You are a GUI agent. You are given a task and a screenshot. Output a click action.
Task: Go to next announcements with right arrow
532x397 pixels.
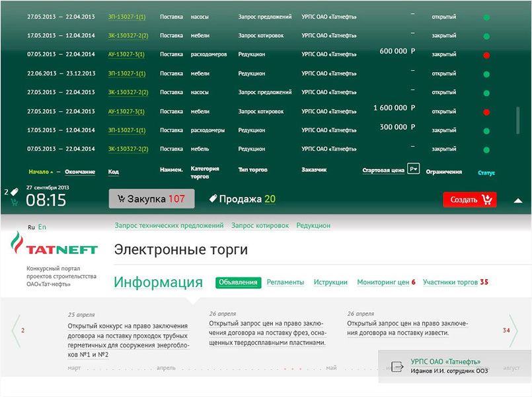click(513, 330)
